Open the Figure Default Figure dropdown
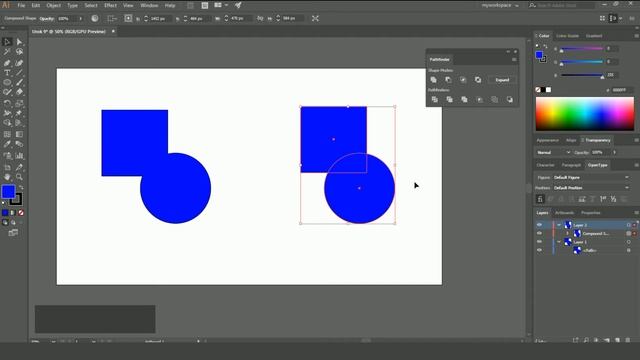 pos(591,178)
